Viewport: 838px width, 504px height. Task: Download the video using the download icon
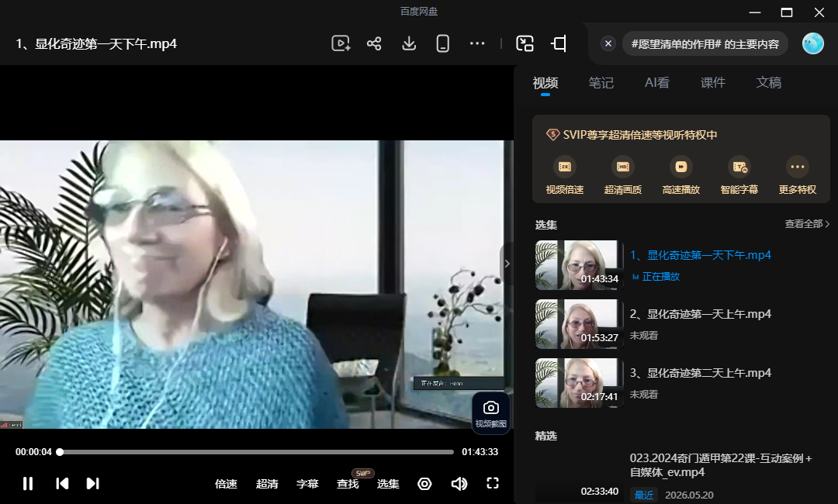pyautogui.click(x=409, y=43)
